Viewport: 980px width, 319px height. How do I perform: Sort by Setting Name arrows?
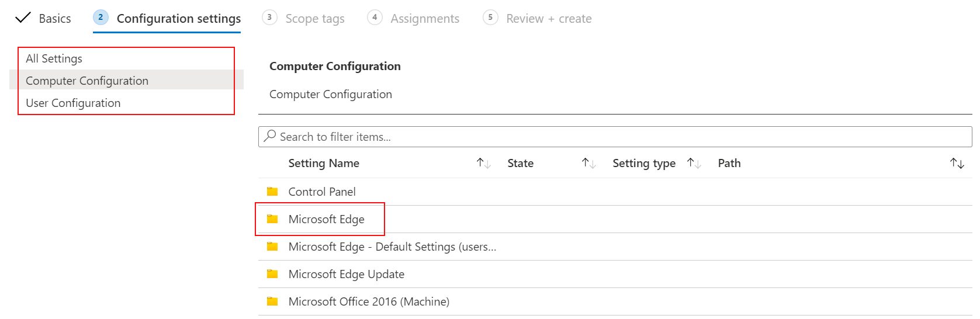click(483, 163)
